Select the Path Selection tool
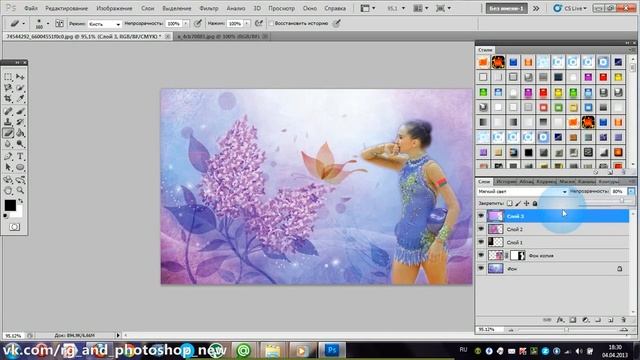 coord(8,167)
